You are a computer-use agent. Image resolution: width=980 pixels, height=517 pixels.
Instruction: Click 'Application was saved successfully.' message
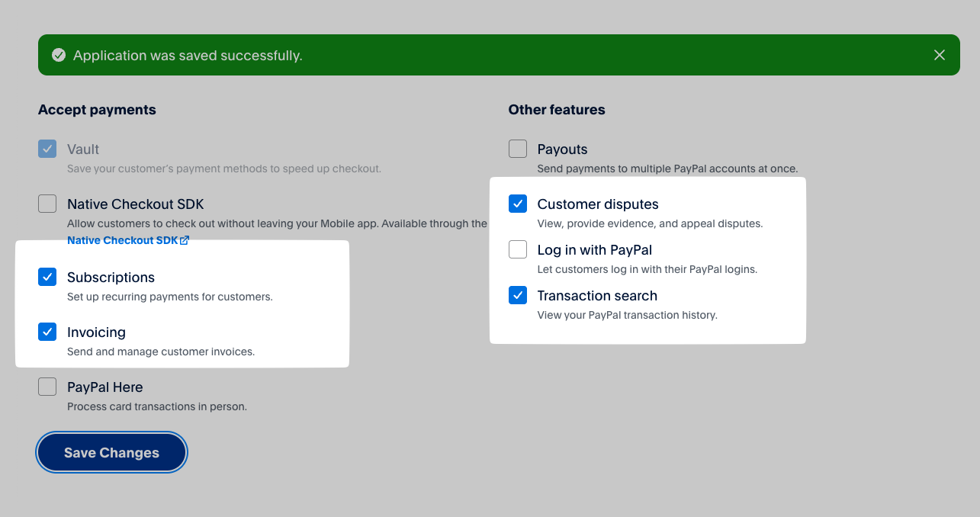click(188, 56)
